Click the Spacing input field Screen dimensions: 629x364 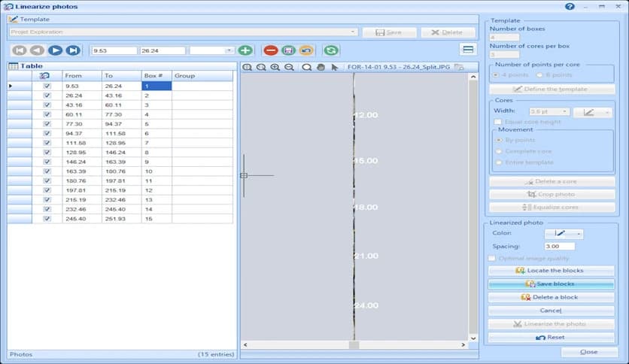(x=560, y=246)
